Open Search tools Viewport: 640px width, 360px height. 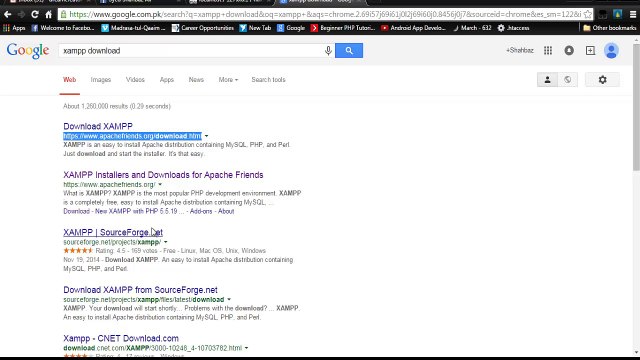pos(268,80)
